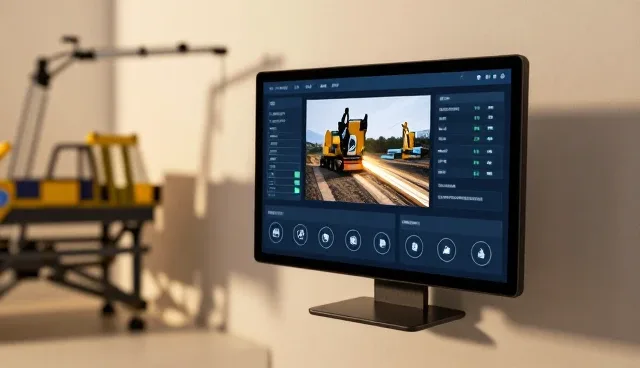Click first circular icon in bottom-right panel
The image size is (640, 368).
[x=414, y=246]
